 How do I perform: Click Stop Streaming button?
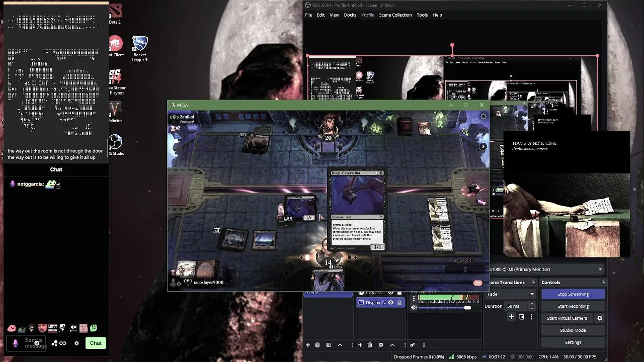coord(573,294)
